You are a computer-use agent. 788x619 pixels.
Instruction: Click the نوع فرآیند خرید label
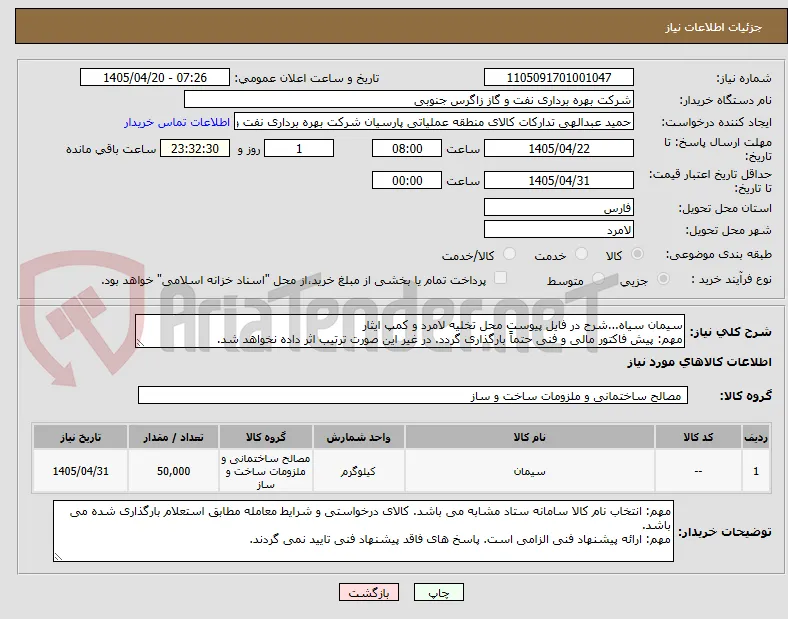pos(732,279)
